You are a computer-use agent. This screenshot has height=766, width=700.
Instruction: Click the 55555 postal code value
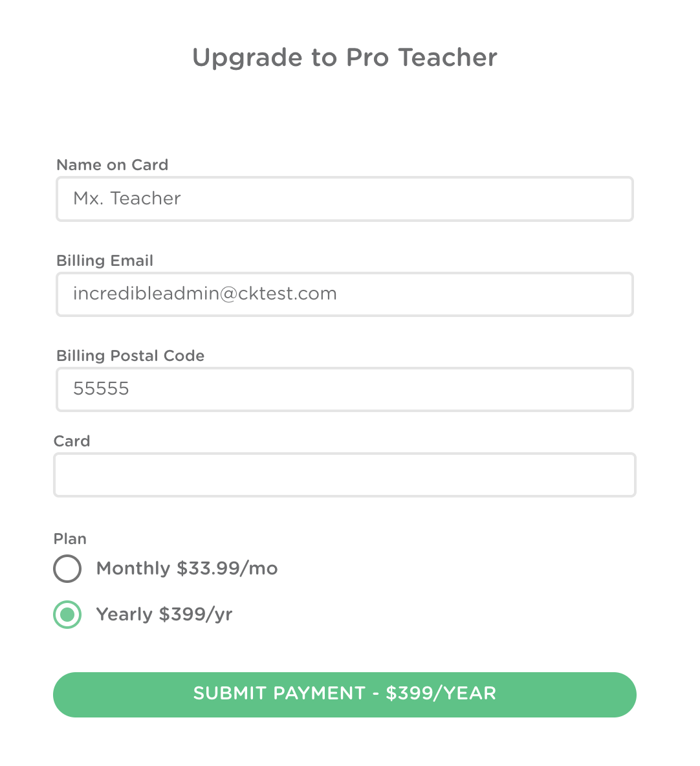click(x=100, y=389)
